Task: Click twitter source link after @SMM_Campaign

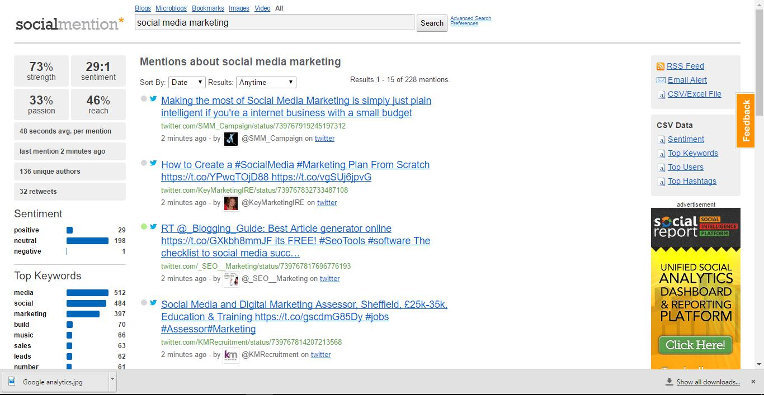Action: 325,139
